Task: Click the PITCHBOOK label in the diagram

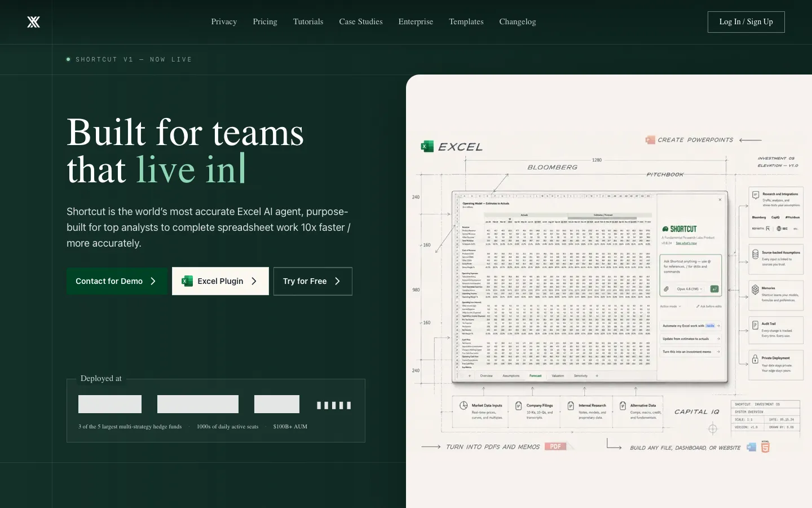Action: [x=665, y=175]
